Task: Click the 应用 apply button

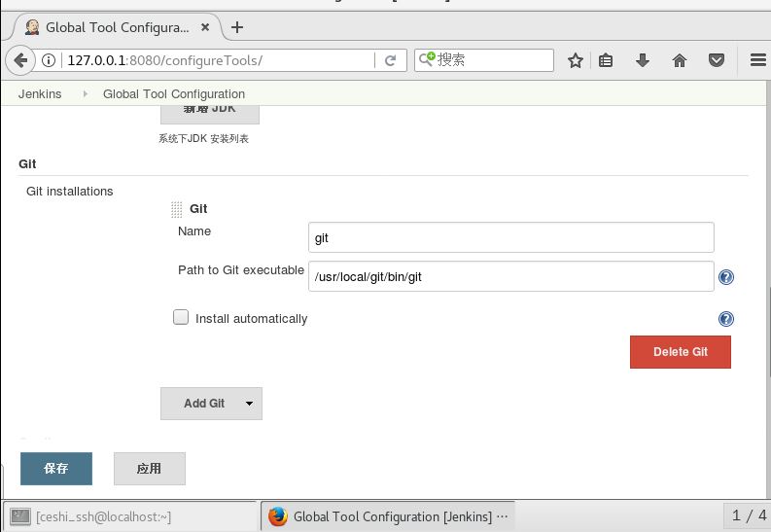Action: [x=149, y=468]
